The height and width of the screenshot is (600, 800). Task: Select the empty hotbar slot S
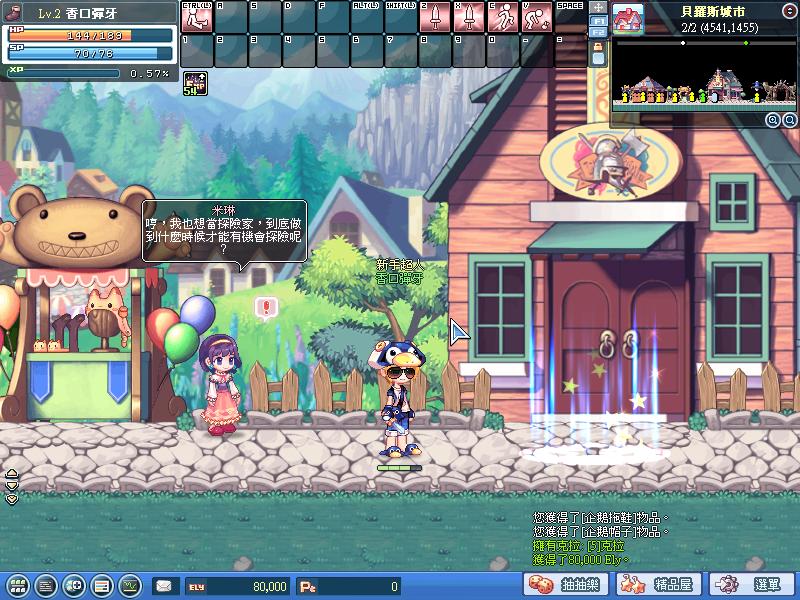click(265, 17)
